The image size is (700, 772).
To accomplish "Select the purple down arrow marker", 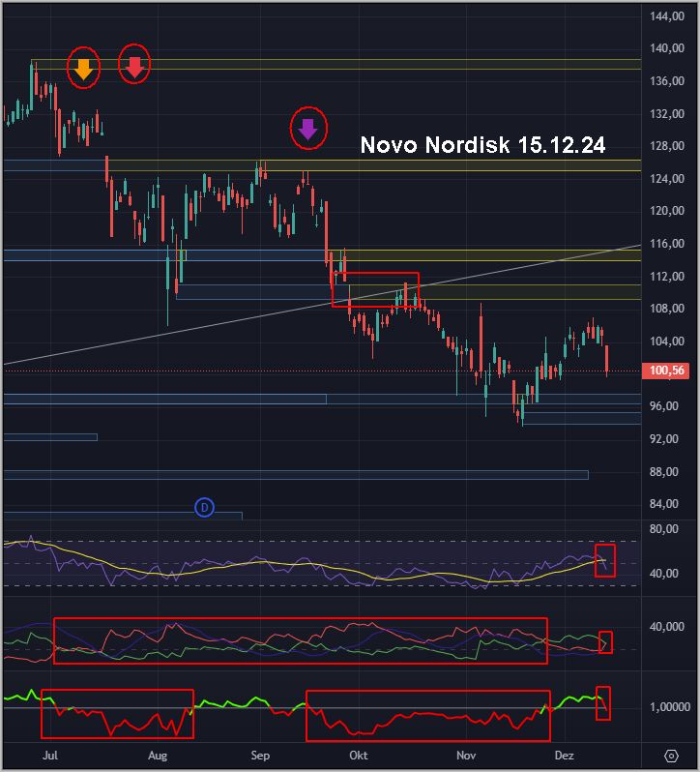I will tap(308, 127).
